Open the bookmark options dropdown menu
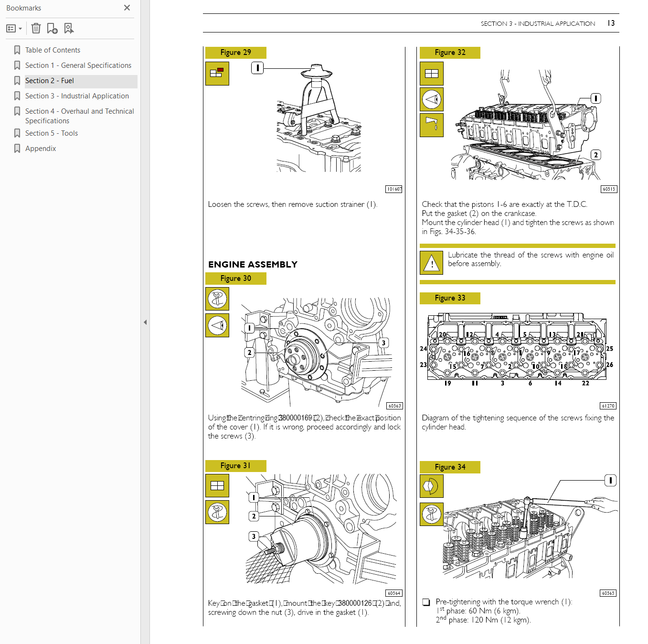Viewport: 648px width, 644px height. [x=14, y=29]
